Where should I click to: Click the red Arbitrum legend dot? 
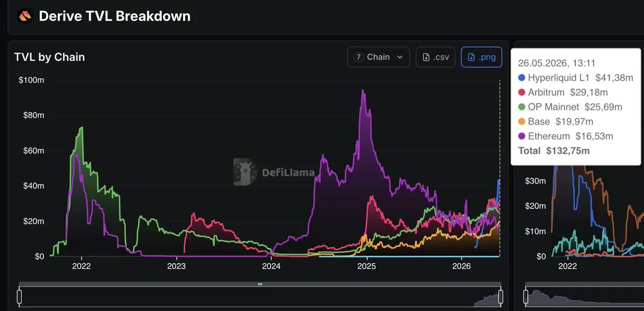click(x=521, y=92)
